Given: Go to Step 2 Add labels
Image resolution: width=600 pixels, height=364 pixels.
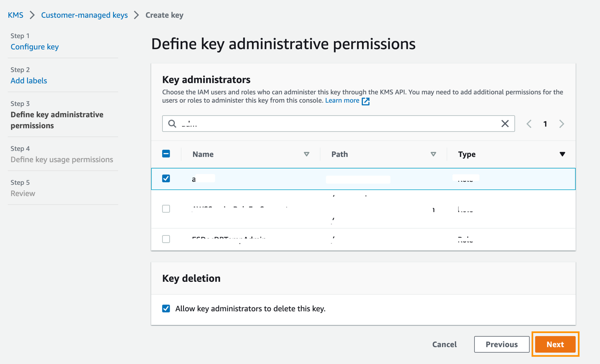Looking at the screenshot, I should (x=29, y=80).
